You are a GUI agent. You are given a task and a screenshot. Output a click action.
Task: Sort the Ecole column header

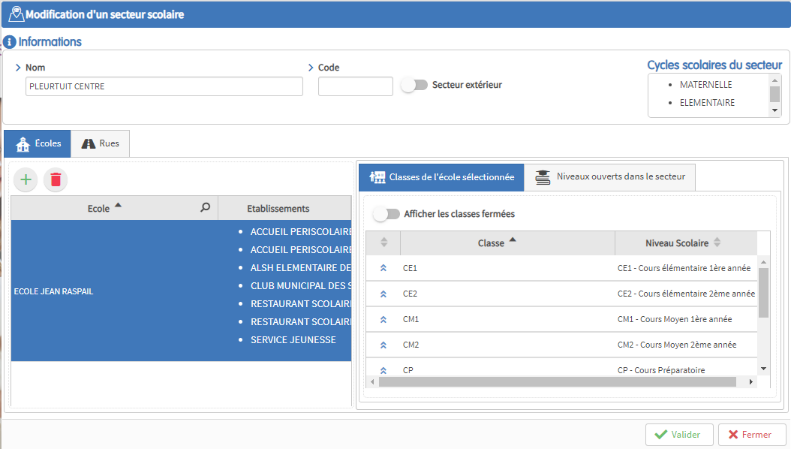click(104, 208)
